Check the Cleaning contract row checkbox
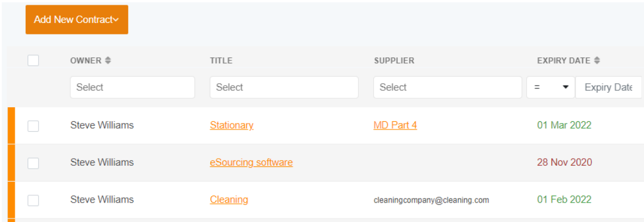 [33, 200]
